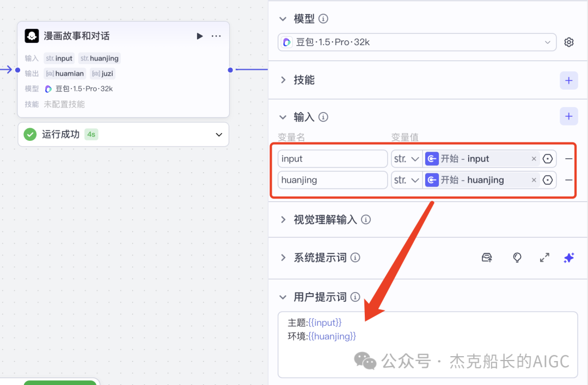Clear the 开始 - input reference
Image resolution: width=588 pixels, height=385 pixels.
[x=534, y=159]
